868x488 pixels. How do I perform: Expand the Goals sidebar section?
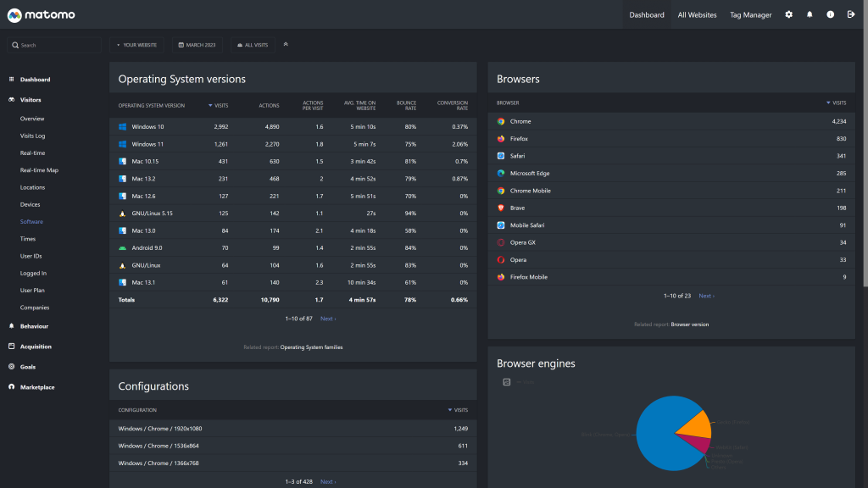point(28,367)
